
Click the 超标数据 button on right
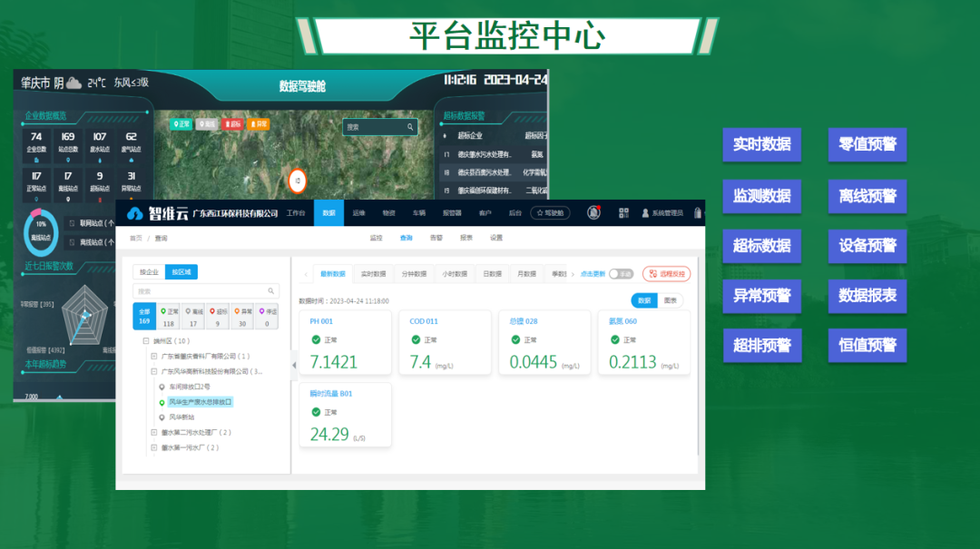tap(761, 246)
